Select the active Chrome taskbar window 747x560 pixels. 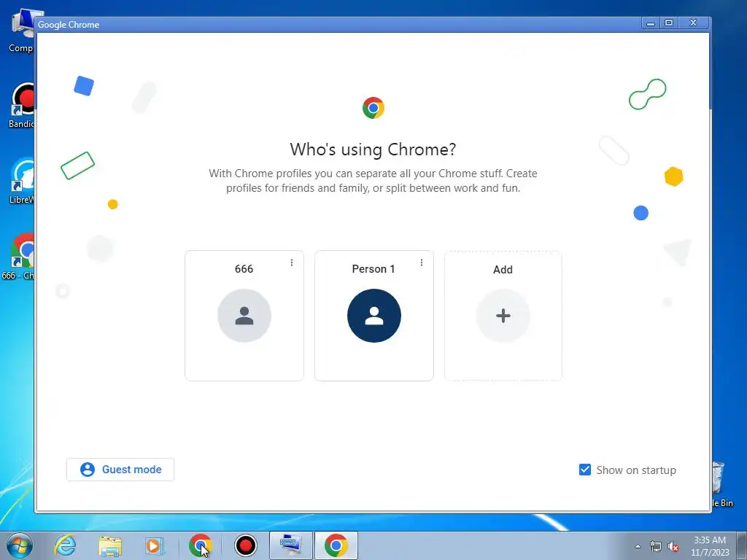click(x=336, y=545)
